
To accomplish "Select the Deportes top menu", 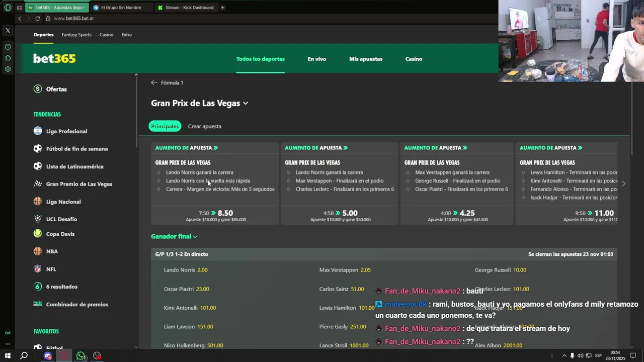I will [x=44, y=35].
